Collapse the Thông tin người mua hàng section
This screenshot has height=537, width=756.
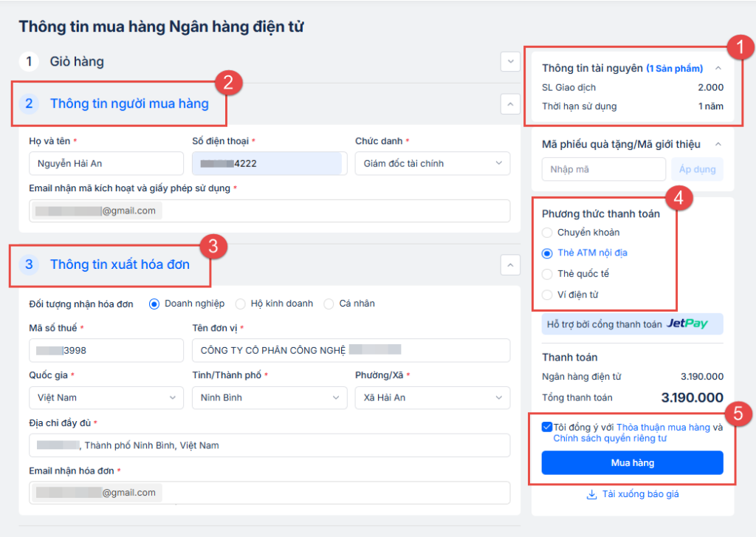point(510,103)
